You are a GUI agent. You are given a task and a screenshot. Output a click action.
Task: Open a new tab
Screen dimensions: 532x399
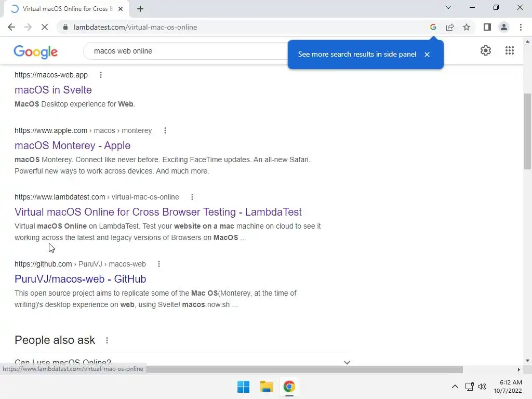(x=140, y=9)
